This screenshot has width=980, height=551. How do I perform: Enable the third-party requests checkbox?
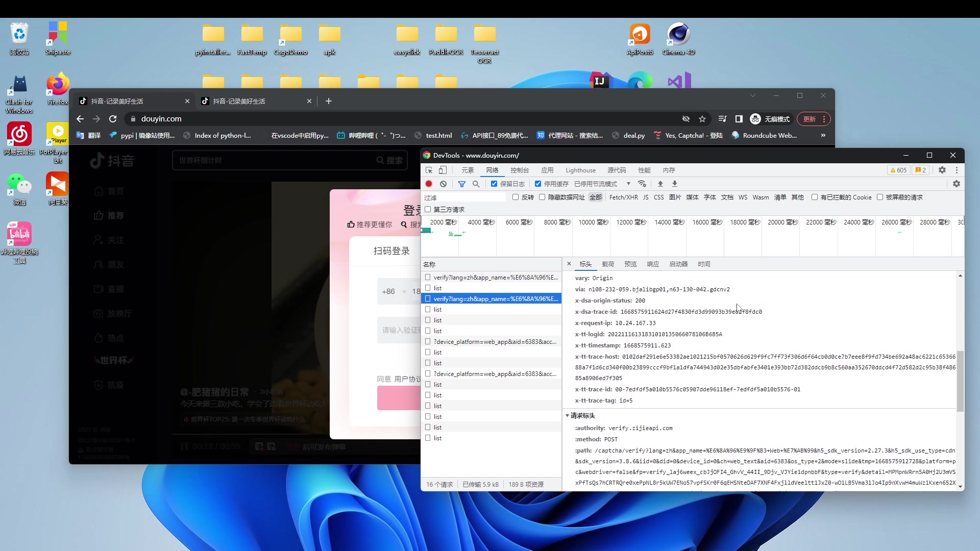[x=428, y=209]
